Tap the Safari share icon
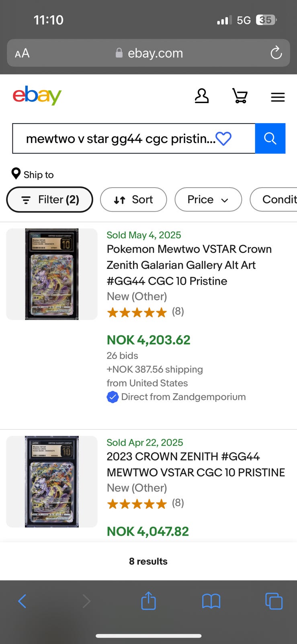Image resolution: width=297 pixels, height=644 pixels. point(148,601)
